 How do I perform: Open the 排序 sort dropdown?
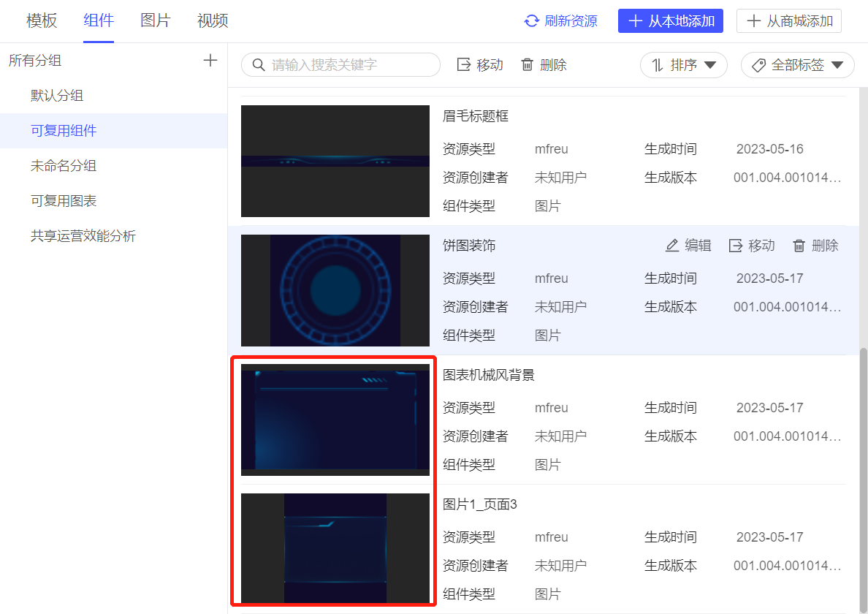click(683, 65)
